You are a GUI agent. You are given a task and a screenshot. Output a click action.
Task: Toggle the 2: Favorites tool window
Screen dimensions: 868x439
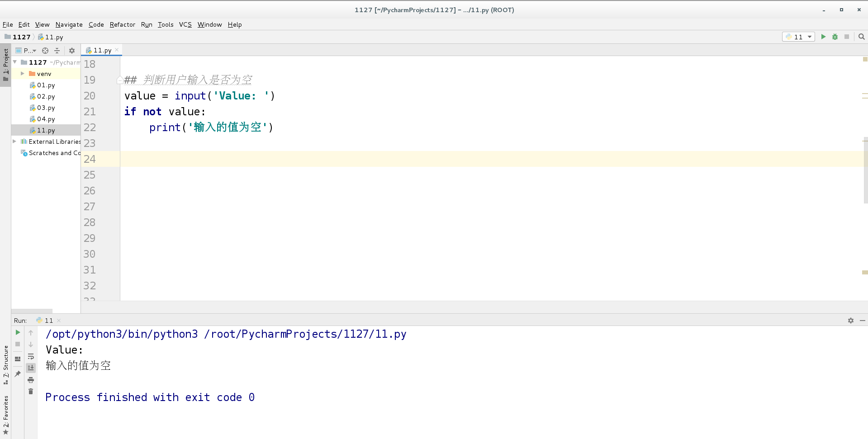tap(5, 415)
